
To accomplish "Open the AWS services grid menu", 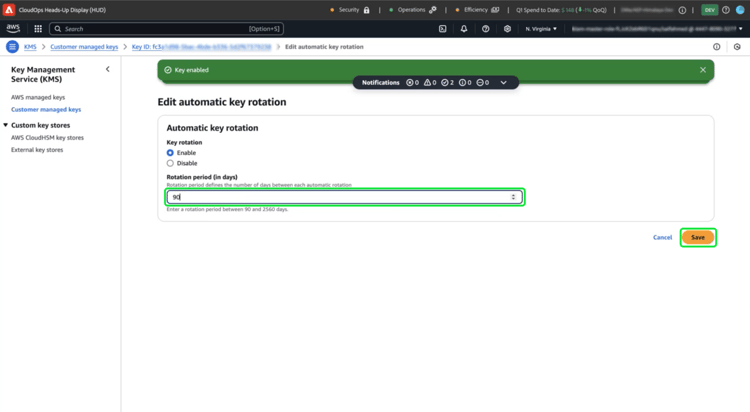I will click(38, 29).
